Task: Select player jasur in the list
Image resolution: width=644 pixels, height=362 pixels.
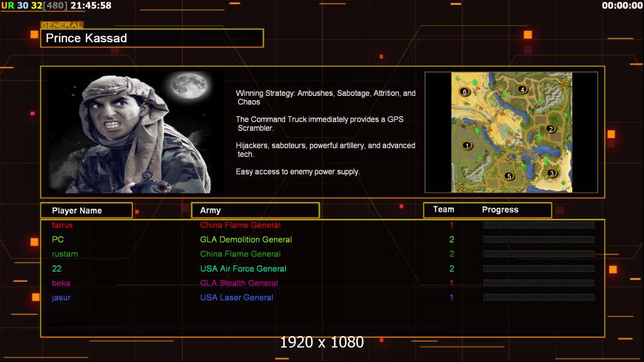Action: click(61, 297)
